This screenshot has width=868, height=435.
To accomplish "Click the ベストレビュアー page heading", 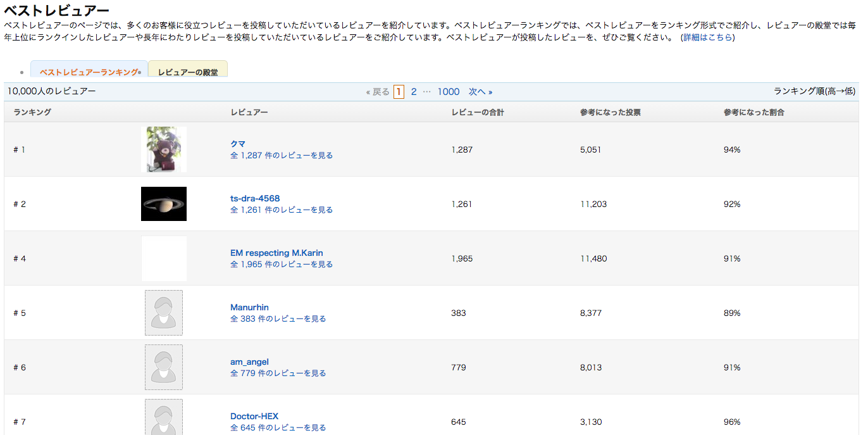I will (x=56, y=10).
